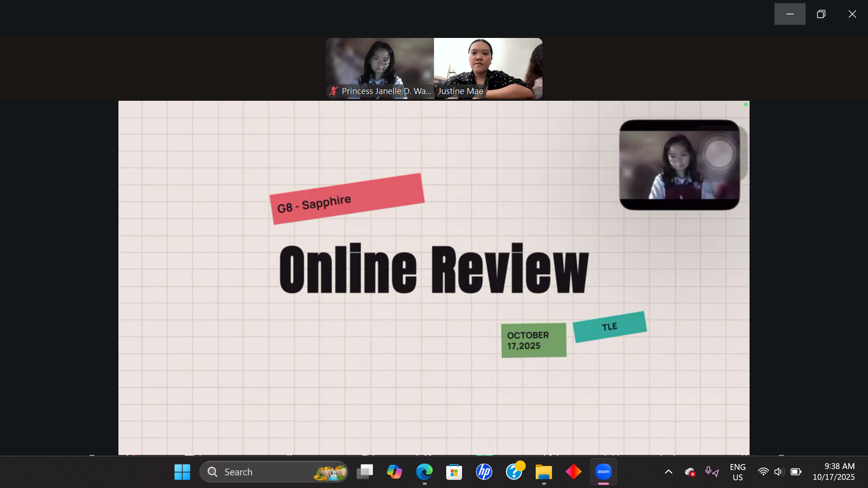Screen dimensions: 868x488
Task: Launch the HP app from the taskbar
Action: tap(484, 472)
